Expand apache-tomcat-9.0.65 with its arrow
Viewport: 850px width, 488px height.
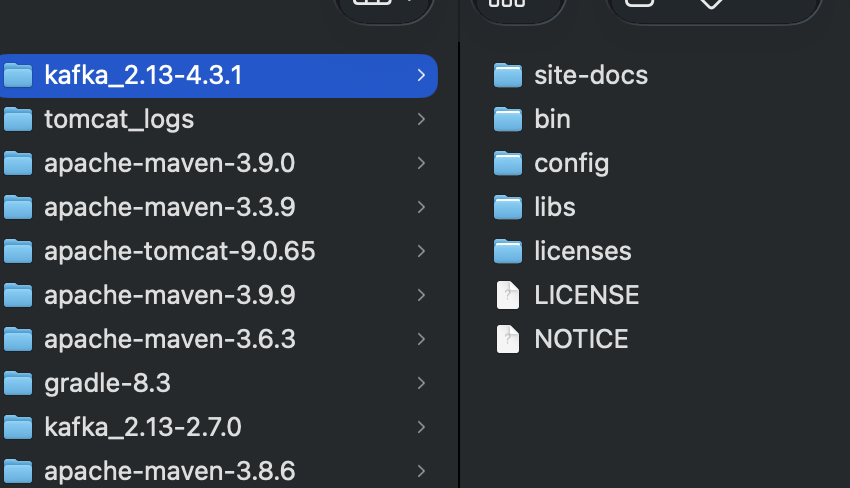coord(421,251)
